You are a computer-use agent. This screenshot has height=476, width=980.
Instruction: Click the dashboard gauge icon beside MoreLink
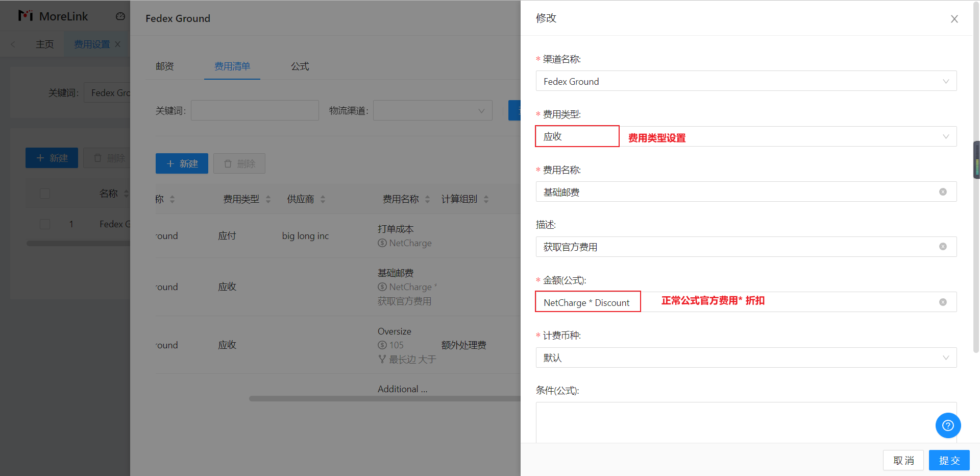[120, 16]
